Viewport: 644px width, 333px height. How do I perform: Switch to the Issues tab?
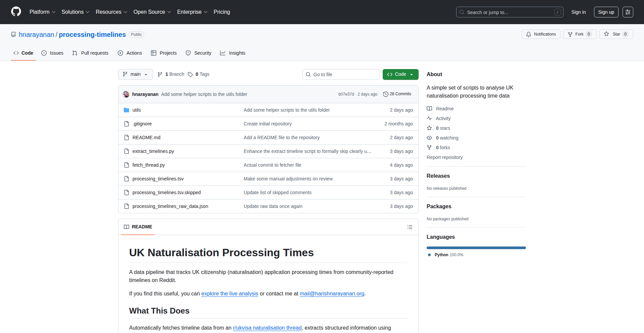52,53
